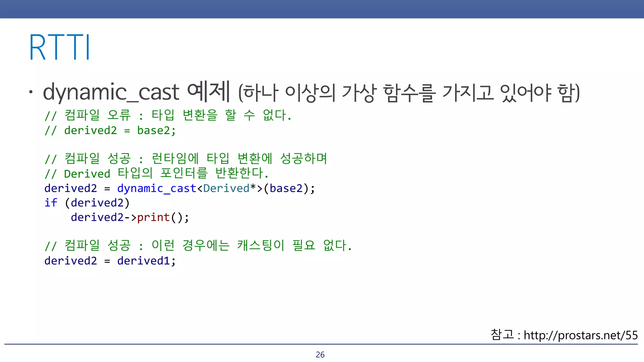Click the comment about 캐스팅이 필요 없다
Screen dimensions: 644x362
(198, 245)
